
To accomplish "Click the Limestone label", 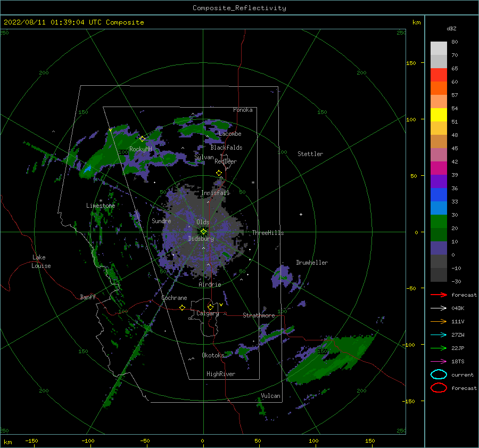I will pyautogui.click(x=101, y=206).
